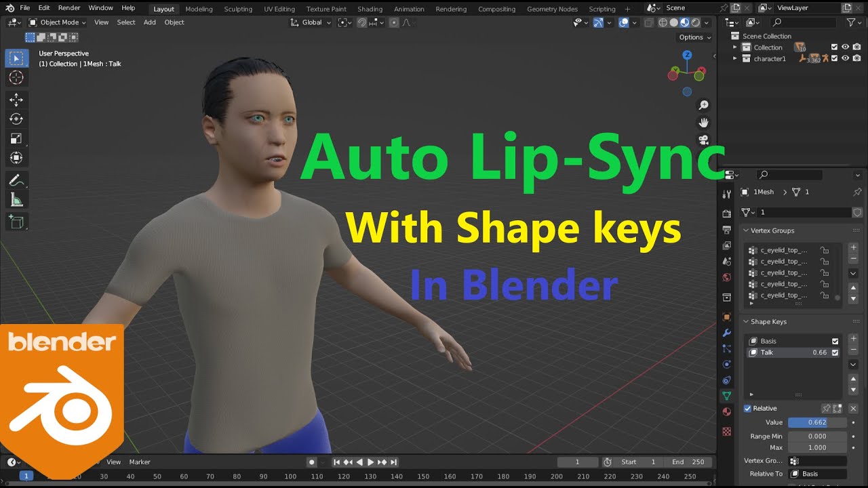This screenshot has width=868, height=488.
Task: Switch viewport shading to Rendered
Action: click(696, 22)
